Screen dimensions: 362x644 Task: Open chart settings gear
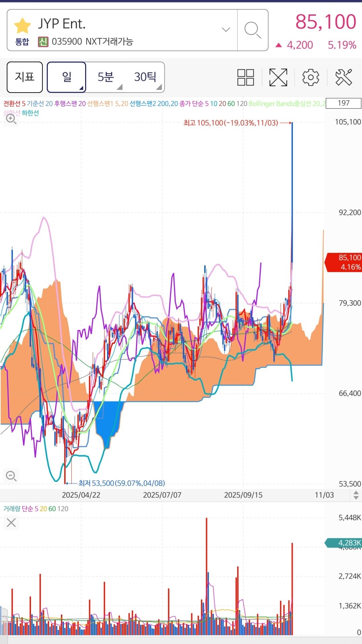click(311, 77)
